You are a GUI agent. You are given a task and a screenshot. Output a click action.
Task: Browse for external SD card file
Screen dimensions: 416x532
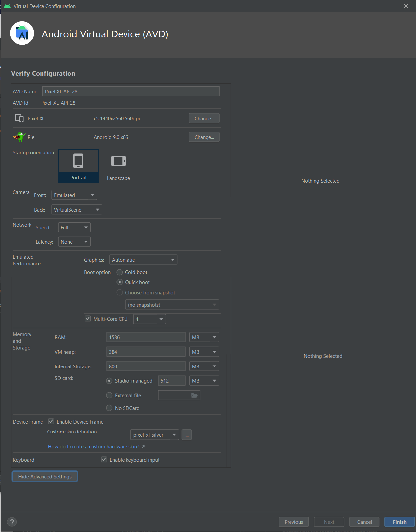pyautogui.click(x=194, y=395)
